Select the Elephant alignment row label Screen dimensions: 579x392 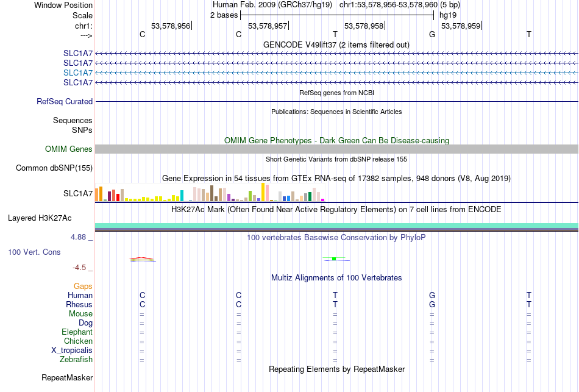pyautogui.click(x=77, y=332)
